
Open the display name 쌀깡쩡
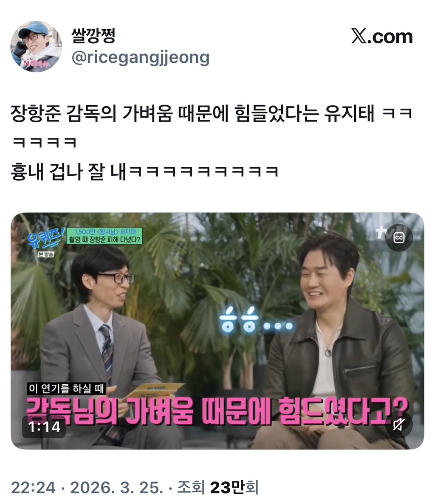93,35
